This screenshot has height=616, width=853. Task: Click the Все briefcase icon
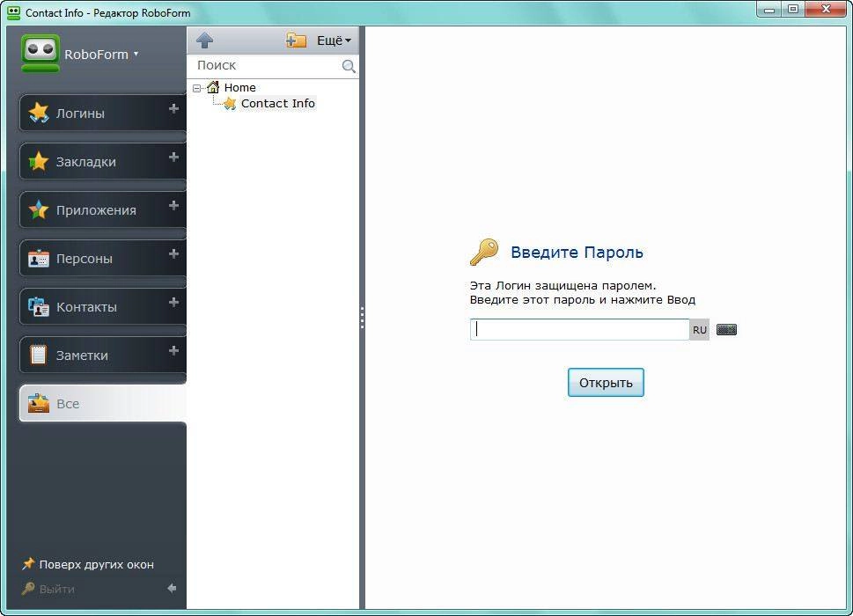(x=39, y=403)
